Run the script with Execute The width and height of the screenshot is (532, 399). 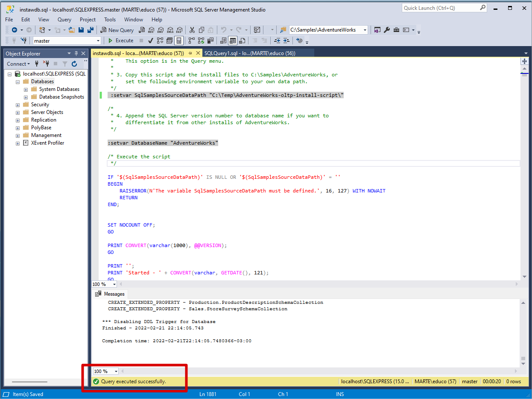120,41
